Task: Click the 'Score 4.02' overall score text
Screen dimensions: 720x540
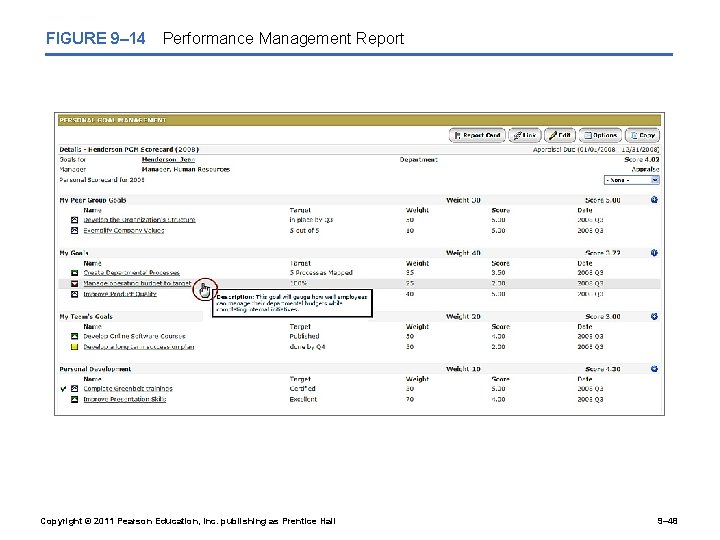Action: [641, 159]
